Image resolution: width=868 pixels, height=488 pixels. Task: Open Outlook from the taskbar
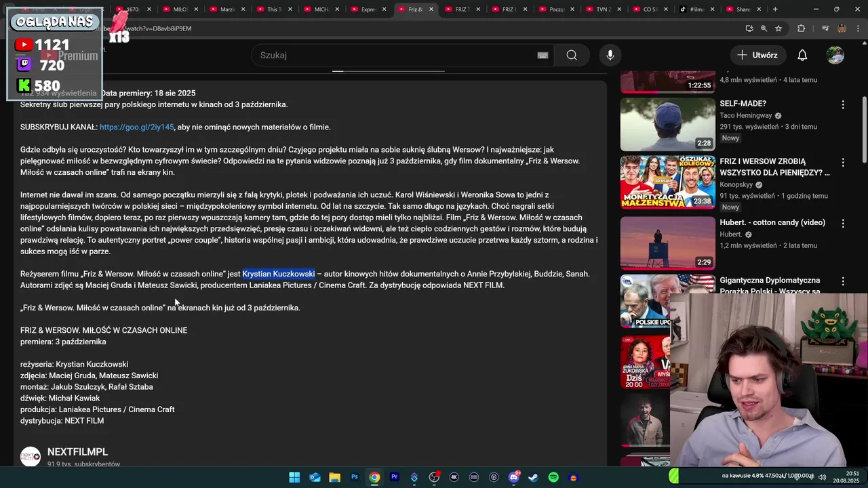click(x=315, y=477)
